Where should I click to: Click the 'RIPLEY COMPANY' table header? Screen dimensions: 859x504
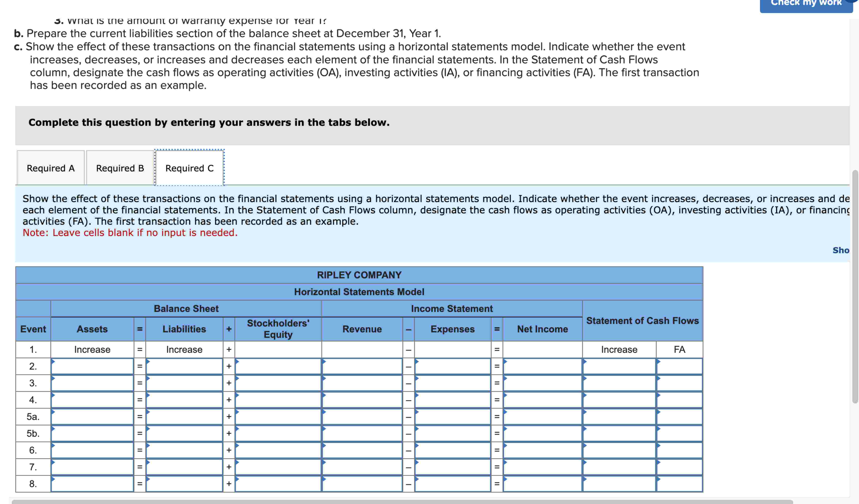tap(359, 275)
